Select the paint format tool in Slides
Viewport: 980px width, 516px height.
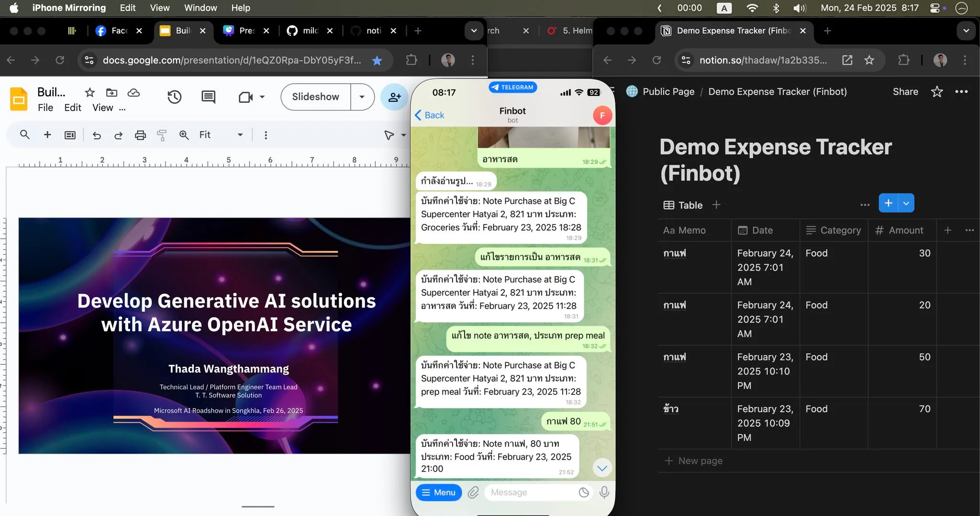coord(162,135)
